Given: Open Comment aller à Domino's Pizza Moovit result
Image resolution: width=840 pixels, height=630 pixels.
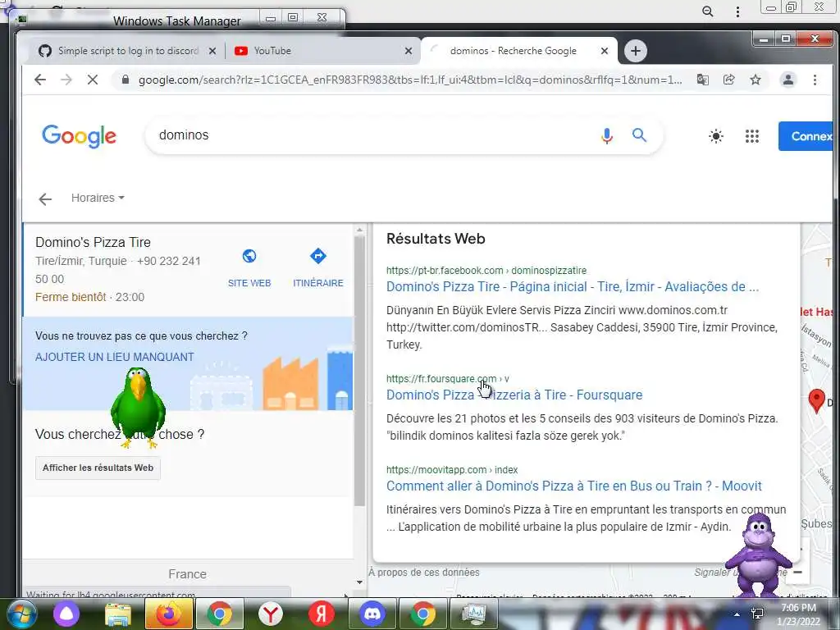Looking at the screenshot, I should tap(573, 486).
